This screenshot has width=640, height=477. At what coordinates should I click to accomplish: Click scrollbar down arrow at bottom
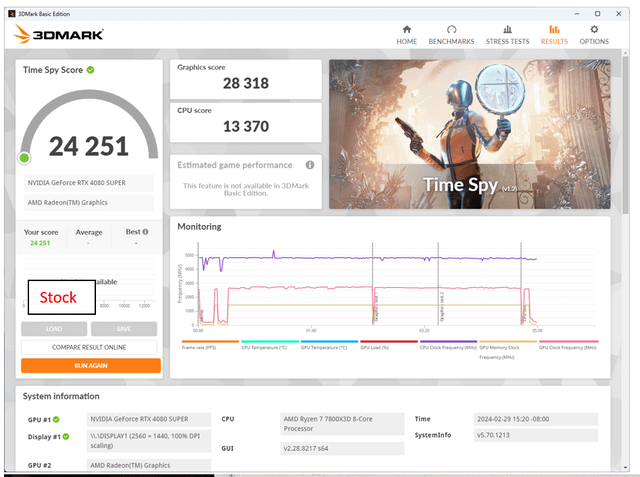pos(625,468)
